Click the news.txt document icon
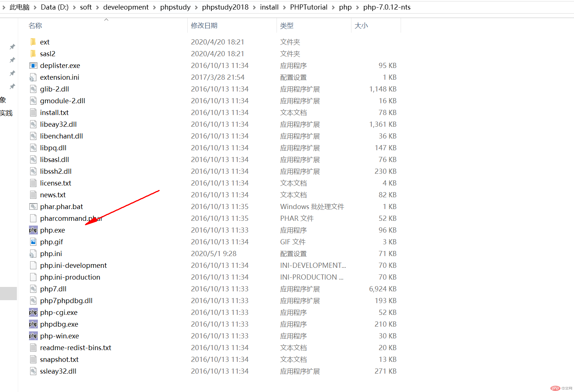 tap(33, 195)
